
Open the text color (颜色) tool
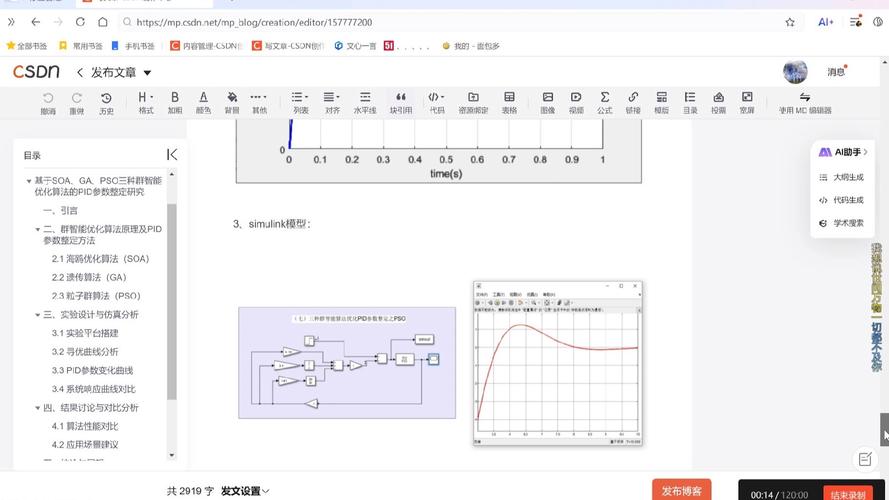[x=204, y=103]
